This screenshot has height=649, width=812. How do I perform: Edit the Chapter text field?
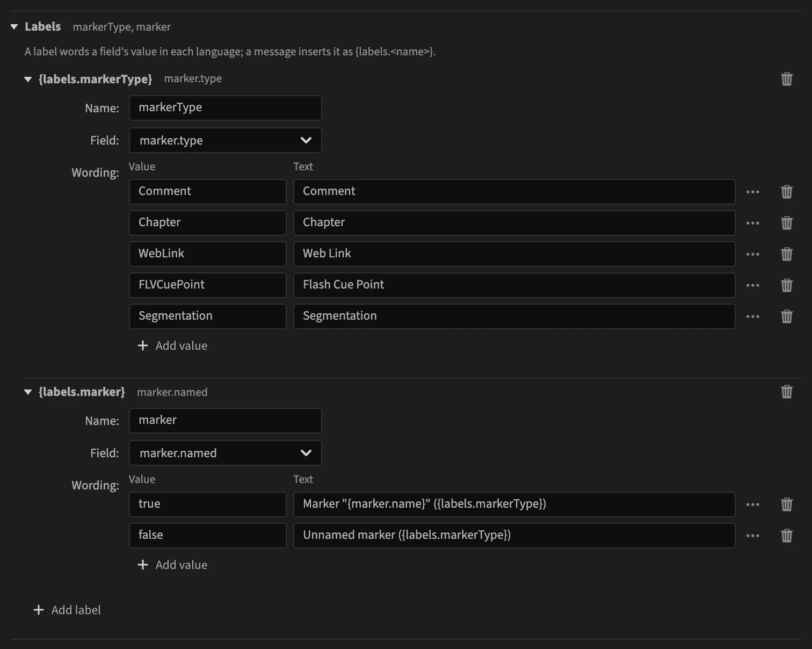(514, 223)
